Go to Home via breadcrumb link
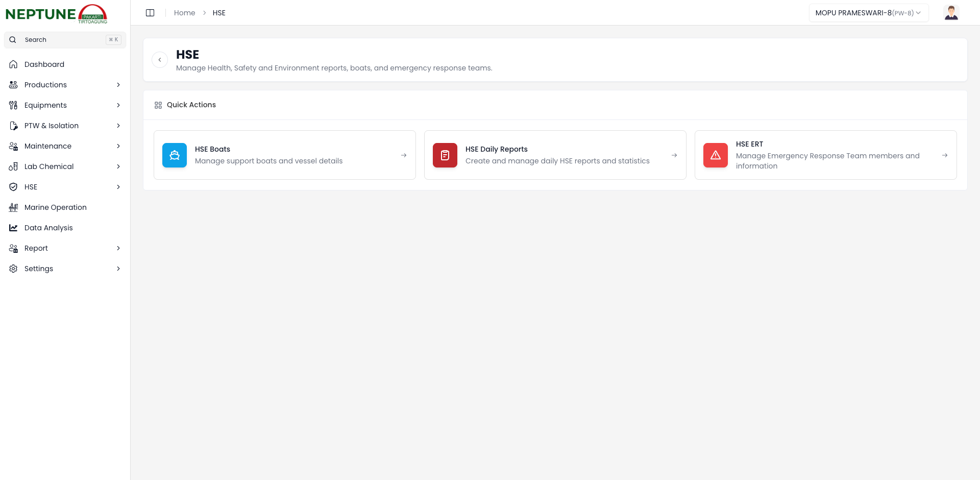980x480 pixels. (x=184, y=13)
